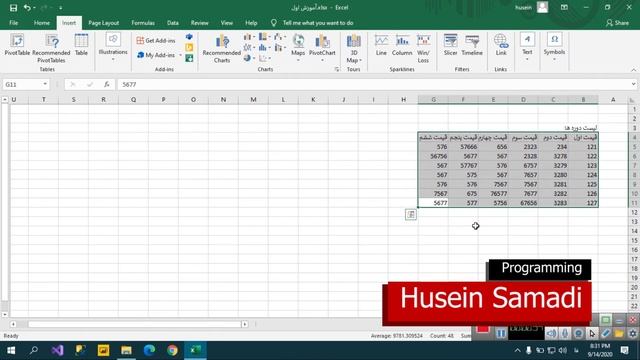This screenshot has height=360, width=640.
Task: Open Google Chrome from the taskbar
Action: coord(172,350)
